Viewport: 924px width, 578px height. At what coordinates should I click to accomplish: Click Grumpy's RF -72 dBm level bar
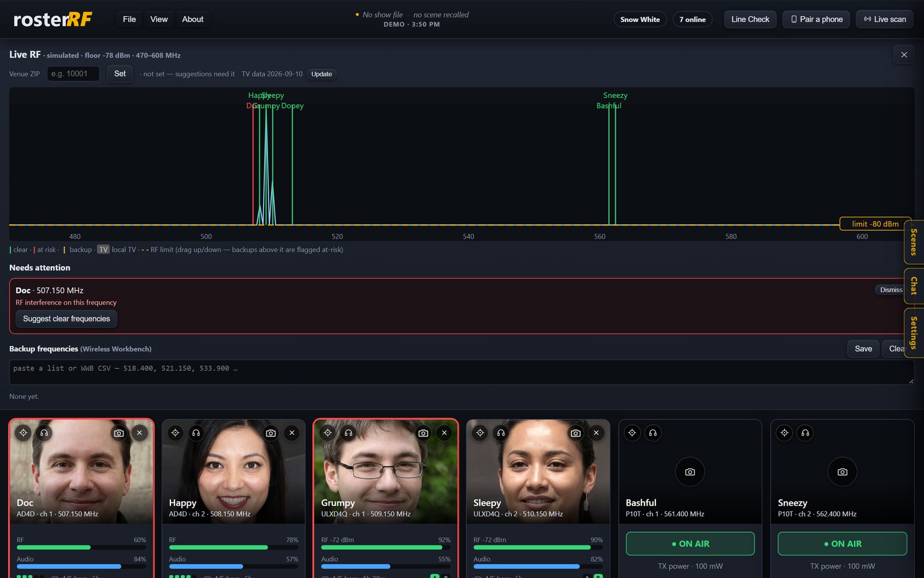click(386, 547)
